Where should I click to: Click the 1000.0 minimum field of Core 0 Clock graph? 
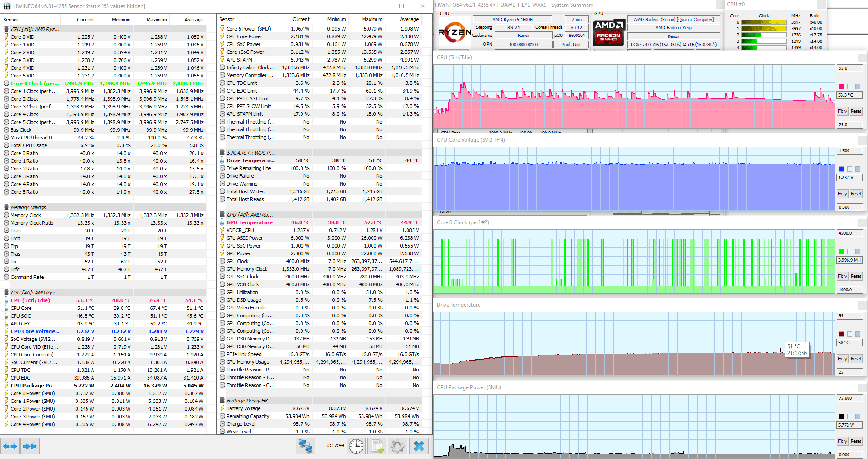click(850, 289)
